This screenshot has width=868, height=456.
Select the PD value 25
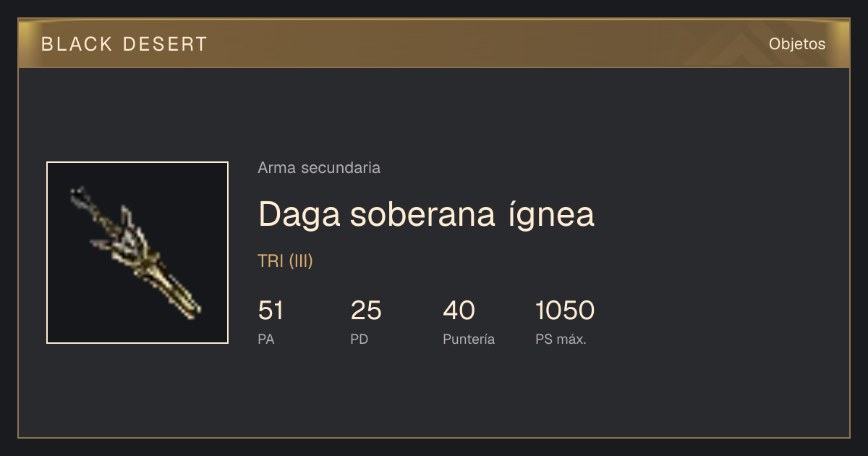[x=366, y=311]
